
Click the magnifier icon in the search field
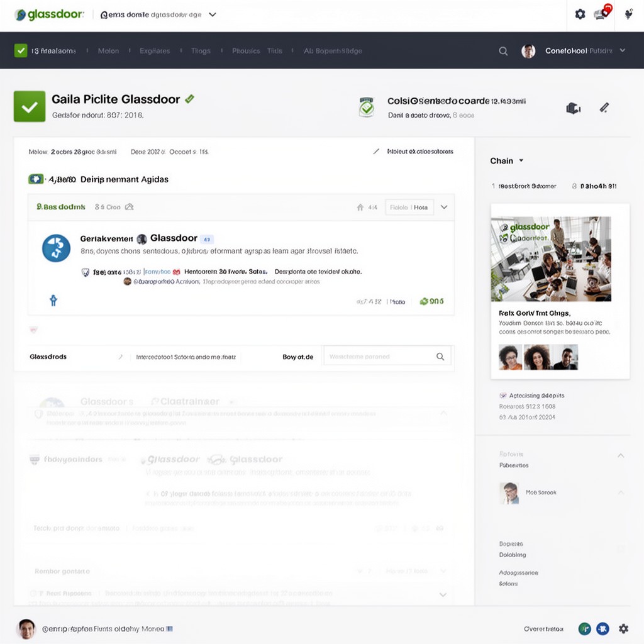pyautogui.click(x=440, y=357)
